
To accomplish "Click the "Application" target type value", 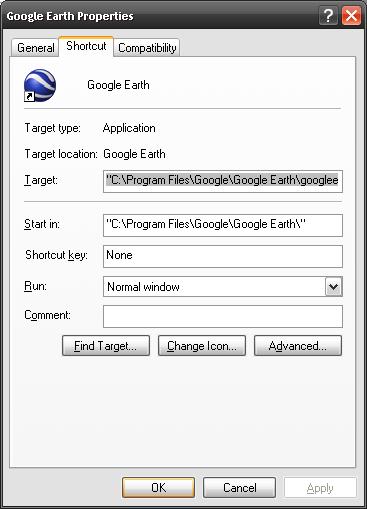I will (129, 128).
